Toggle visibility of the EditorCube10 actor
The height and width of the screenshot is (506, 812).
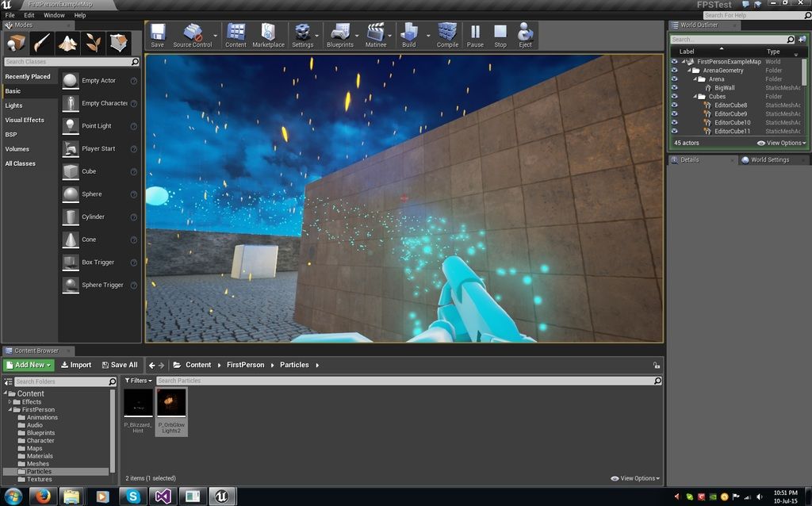click(674, 123)
